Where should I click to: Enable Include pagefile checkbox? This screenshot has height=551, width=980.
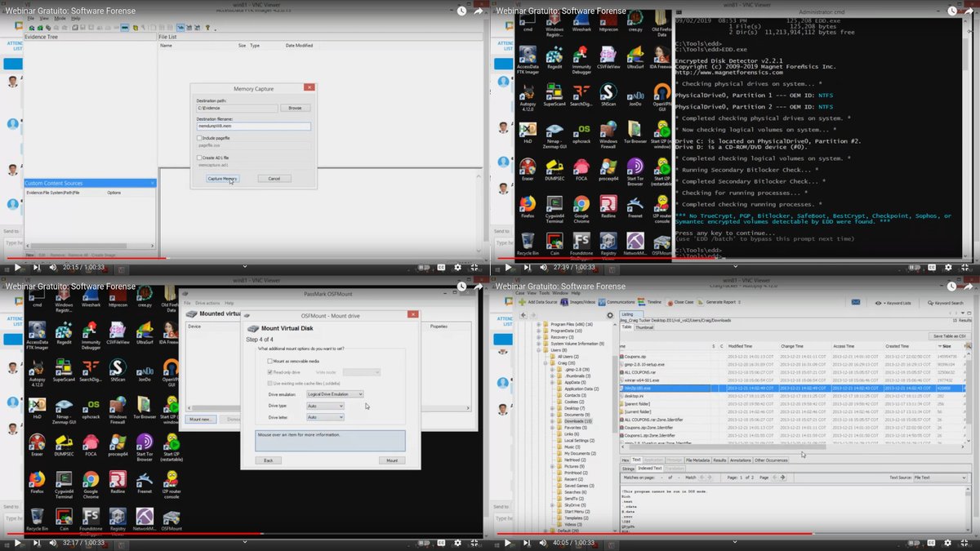198,138
